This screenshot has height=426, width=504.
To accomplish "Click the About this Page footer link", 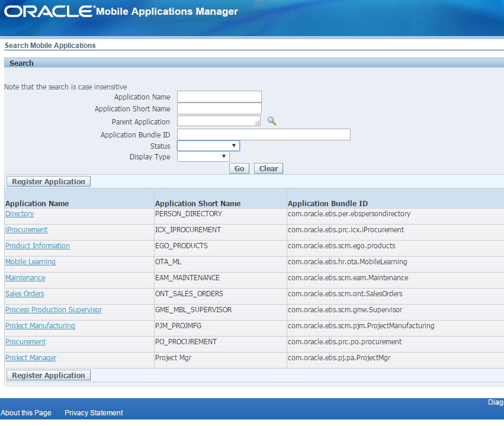I will point(26,413).
